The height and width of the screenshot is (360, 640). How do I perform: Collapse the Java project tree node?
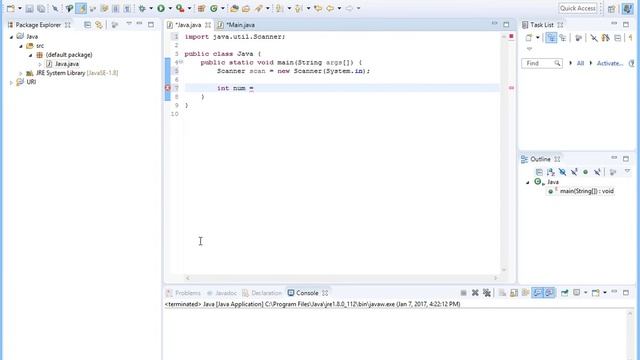point(11,37)
